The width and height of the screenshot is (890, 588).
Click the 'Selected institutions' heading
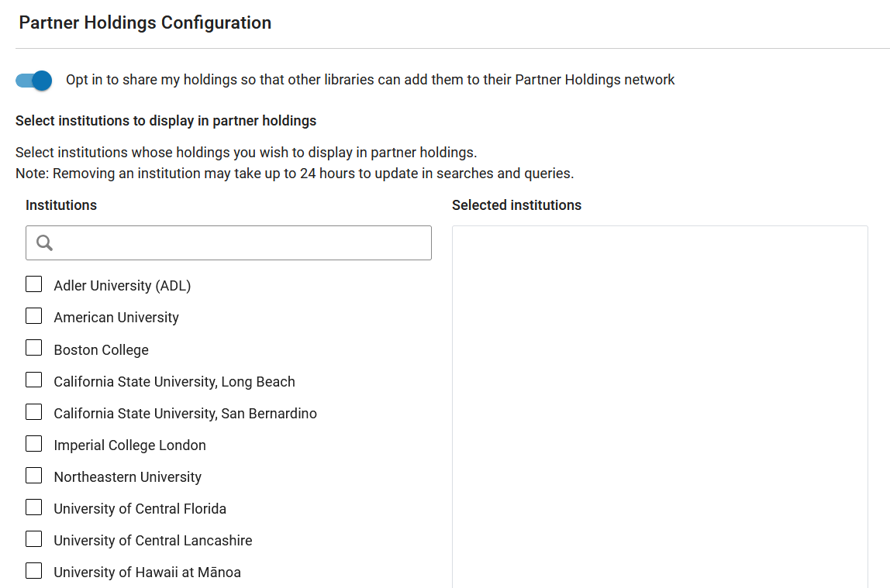pos(516,205)
